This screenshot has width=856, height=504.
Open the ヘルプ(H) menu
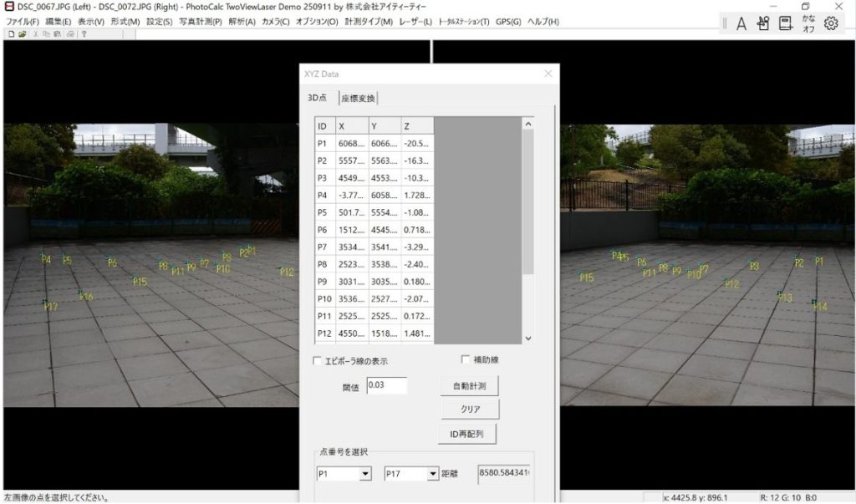point(543,22)
